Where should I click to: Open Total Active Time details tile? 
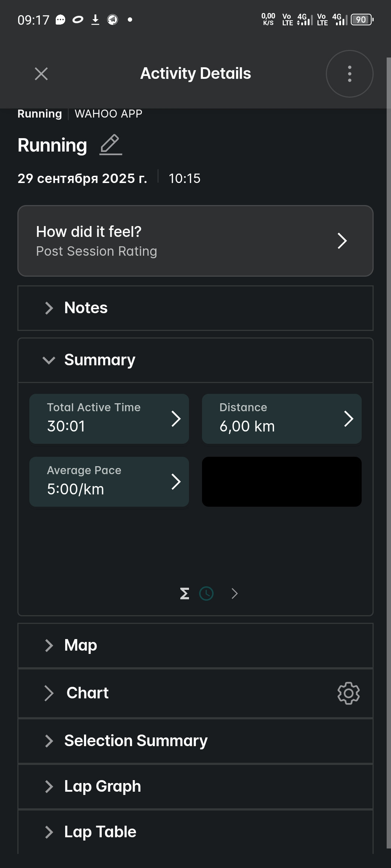coord(109,419)
